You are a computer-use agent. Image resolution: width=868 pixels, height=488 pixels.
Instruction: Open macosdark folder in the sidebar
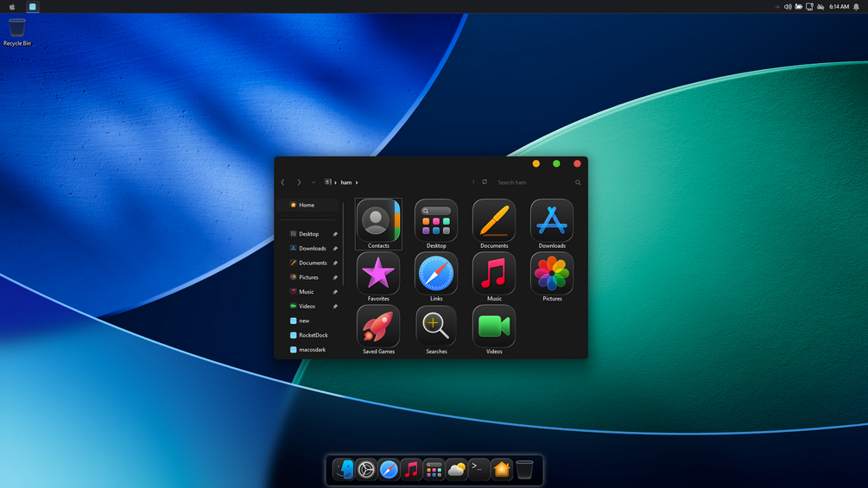[308, 349]
